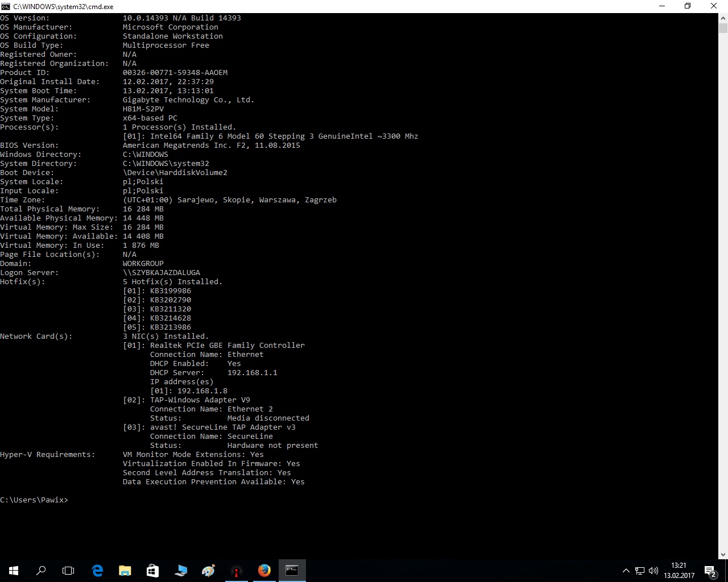The image size is (728, 582).
Task: Show hidden system tray icons
Action: pos(626,571)
